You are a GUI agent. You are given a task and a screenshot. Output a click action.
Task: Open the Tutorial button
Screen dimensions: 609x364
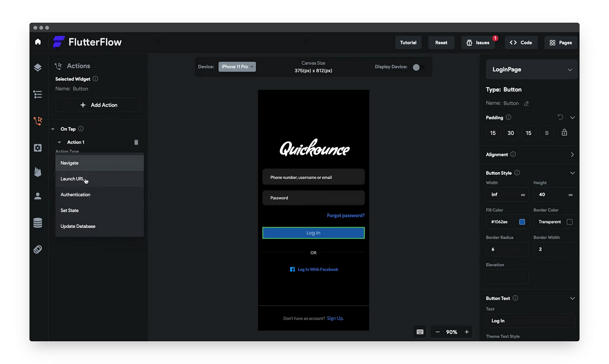click(x=408, y=43)
